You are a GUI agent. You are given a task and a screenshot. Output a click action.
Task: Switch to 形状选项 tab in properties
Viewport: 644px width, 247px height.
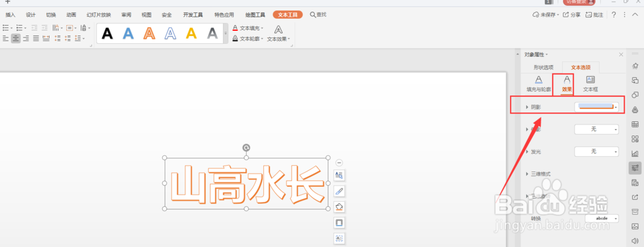pyautogui.click(x=544, y=68)
